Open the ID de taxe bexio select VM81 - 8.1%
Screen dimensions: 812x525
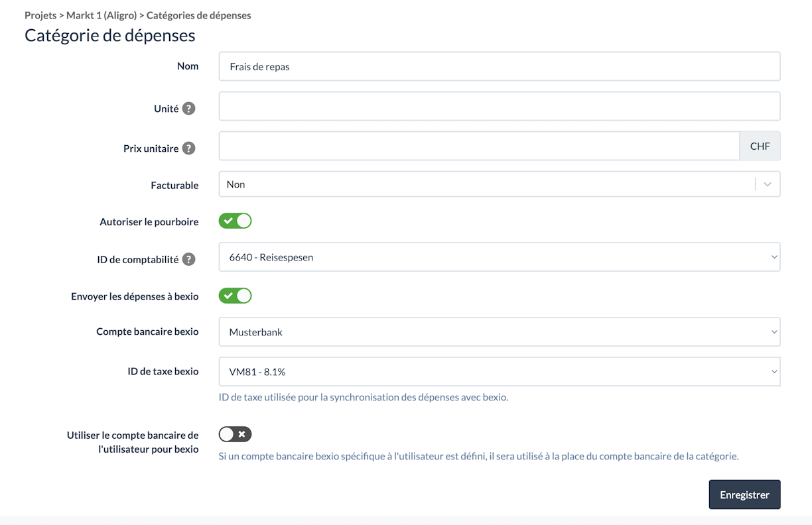point(500,372)
